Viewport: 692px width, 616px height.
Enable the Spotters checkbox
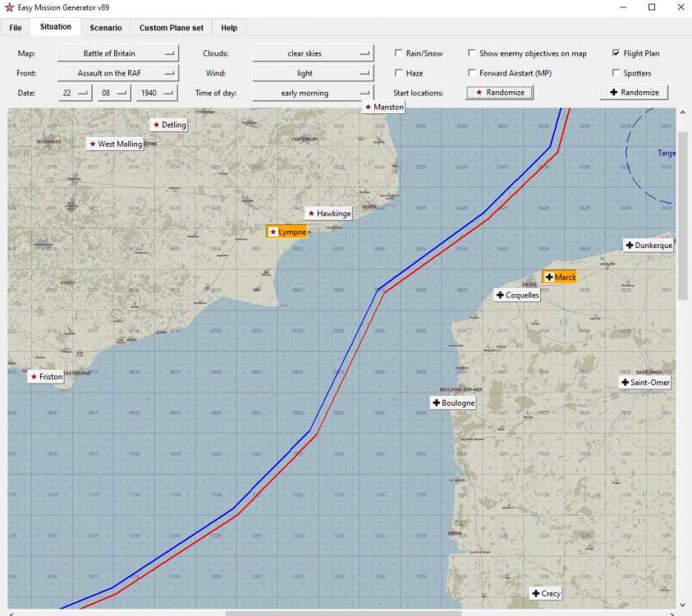click(616, 73)
